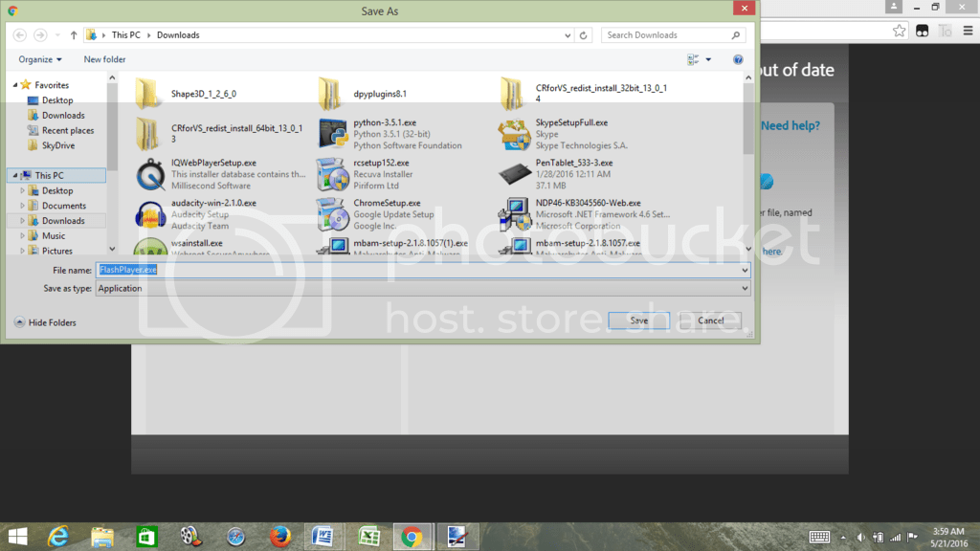The image size is (980, 551).
Task: Expand the Music folder in tree
Action: (23, 236)
